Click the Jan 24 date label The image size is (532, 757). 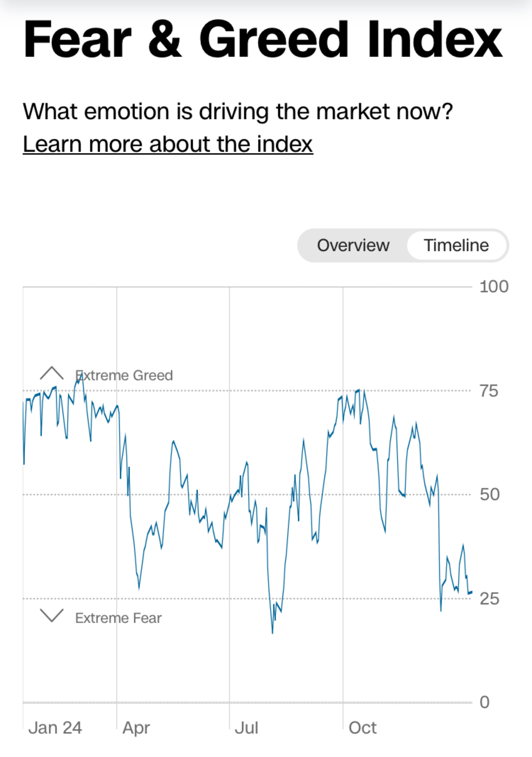(x=55, y=728)
